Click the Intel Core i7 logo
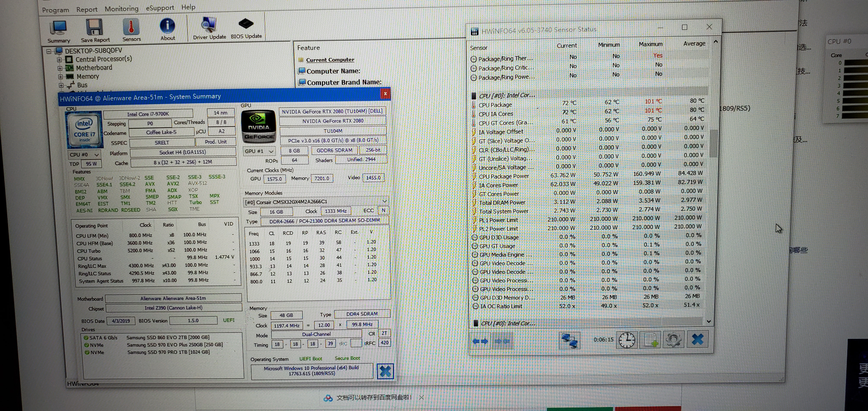Viewport: 868px width, 411px height. 84,130
